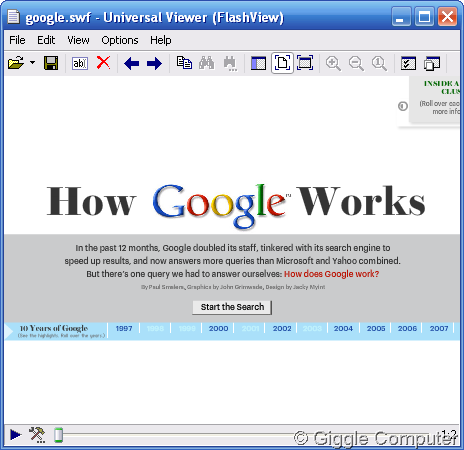
Task: Go to previous file with left arrow
Action: [x=132, y=63]
